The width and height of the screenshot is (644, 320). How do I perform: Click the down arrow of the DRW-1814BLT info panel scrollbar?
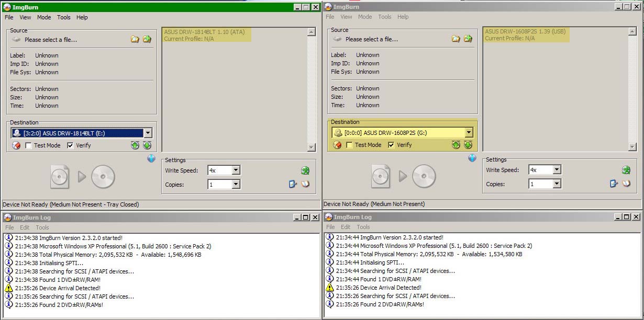[312, 148]
